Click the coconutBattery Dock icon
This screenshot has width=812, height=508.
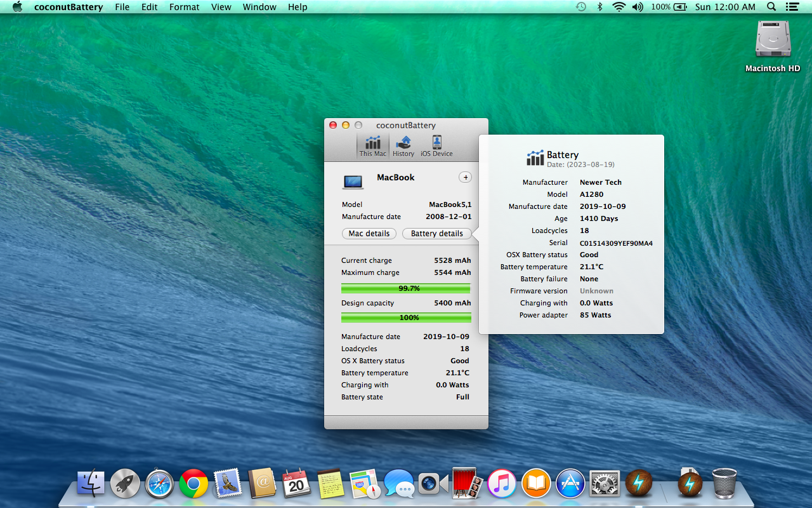point(639,485)
